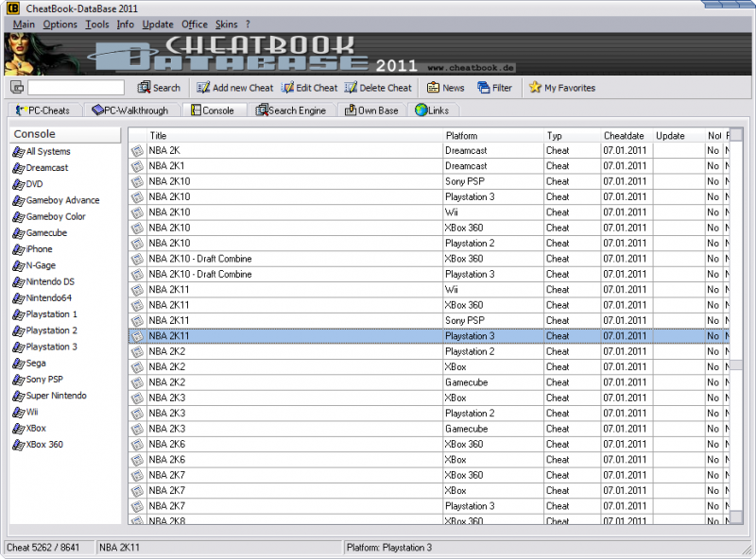This screenshot has height=559, width=756.
Task: Select Nintendo64 in the console list
Action: click(49, 297)
